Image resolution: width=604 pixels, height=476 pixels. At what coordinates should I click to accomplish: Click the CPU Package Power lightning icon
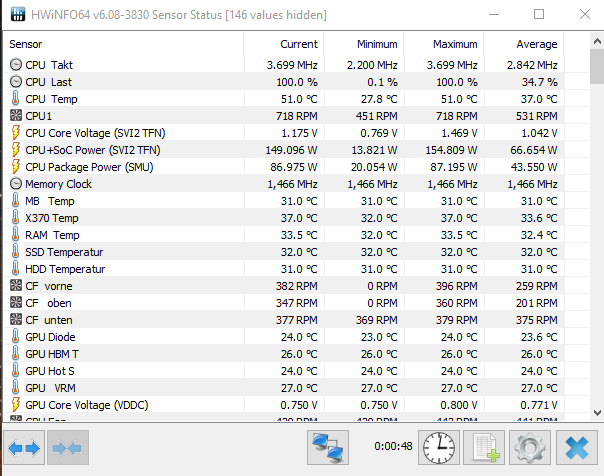pyautogui.click(x=15, y=166)
